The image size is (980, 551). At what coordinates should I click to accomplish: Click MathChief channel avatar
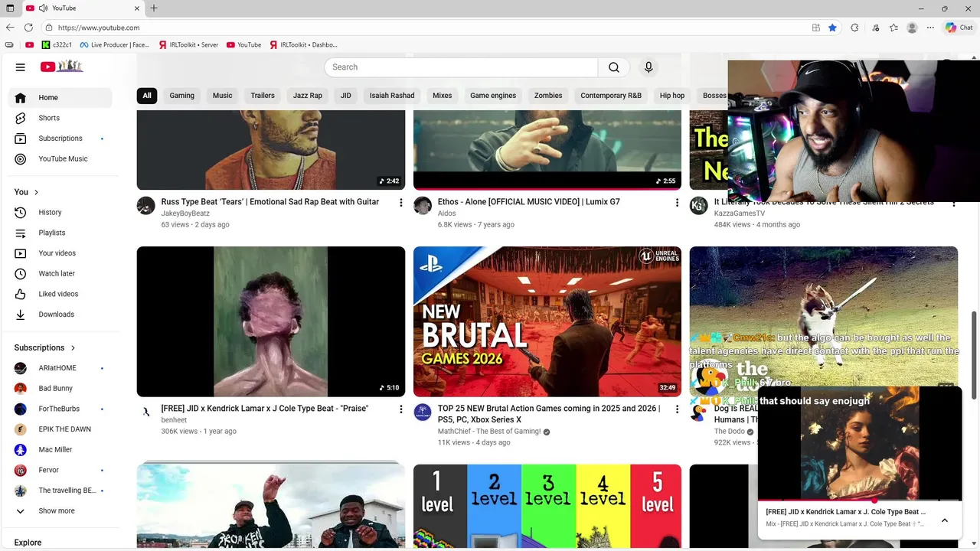[x=423, y=412]
